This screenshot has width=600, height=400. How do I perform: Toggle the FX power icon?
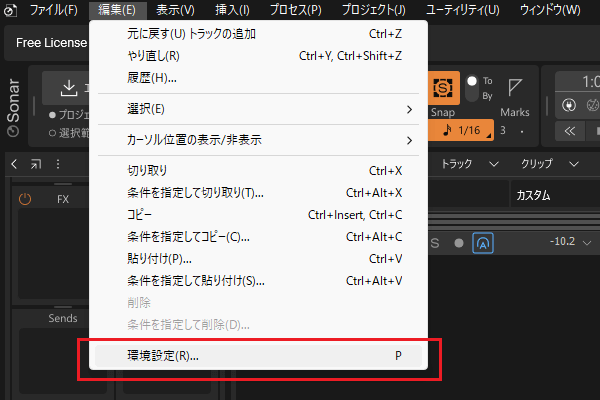point(26,199)
